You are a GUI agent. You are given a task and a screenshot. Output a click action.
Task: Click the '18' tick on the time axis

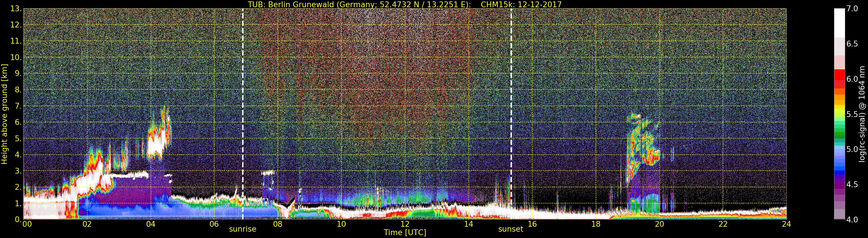596,224
